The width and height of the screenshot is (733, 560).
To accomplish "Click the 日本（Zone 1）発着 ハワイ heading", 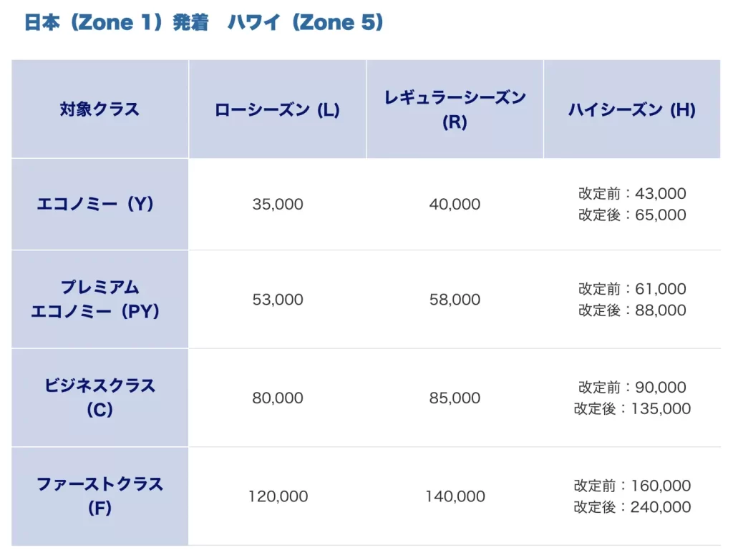I will coord(204,23).
